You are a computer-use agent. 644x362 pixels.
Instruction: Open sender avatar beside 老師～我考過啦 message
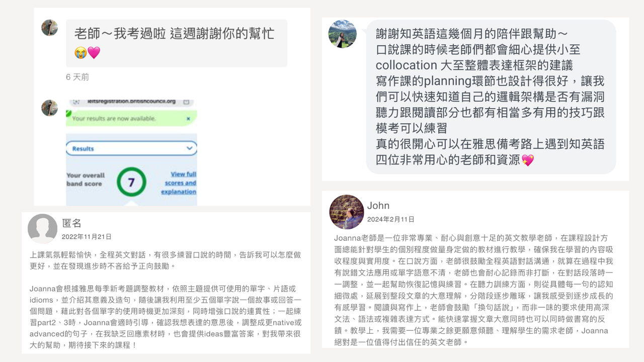coord(49,28)
